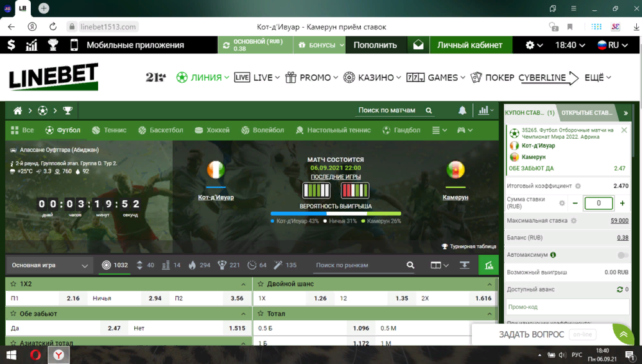Click the trophy results icon in top bar

[53, 45]
